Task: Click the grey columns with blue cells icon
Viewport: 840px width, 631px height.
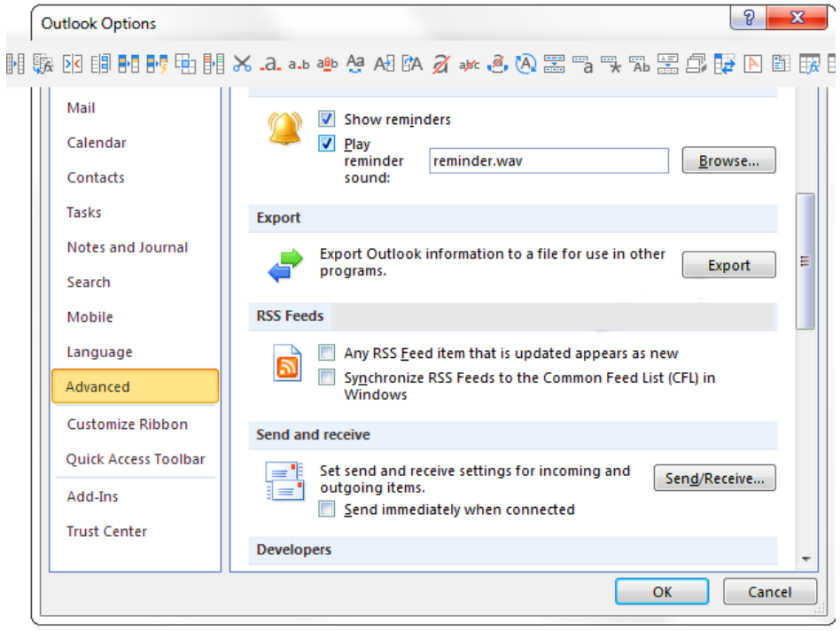Action: (100, 64)
